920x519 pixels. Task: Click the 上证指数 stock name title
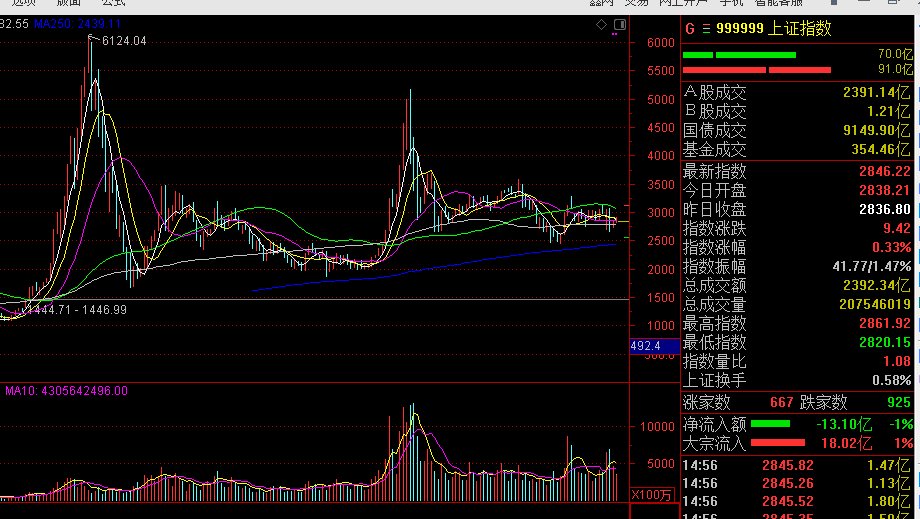tap(799, 29)
